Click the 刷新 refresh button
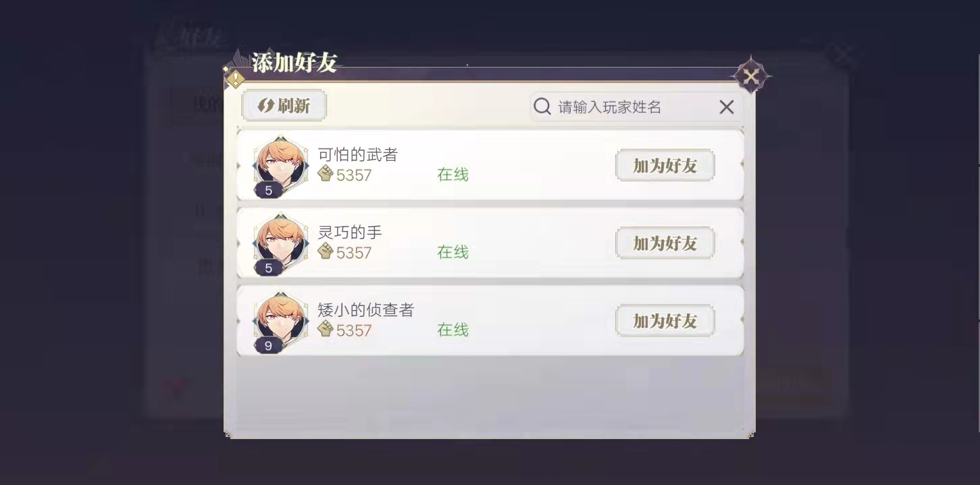980x485 pixels. tap(284, 106)
